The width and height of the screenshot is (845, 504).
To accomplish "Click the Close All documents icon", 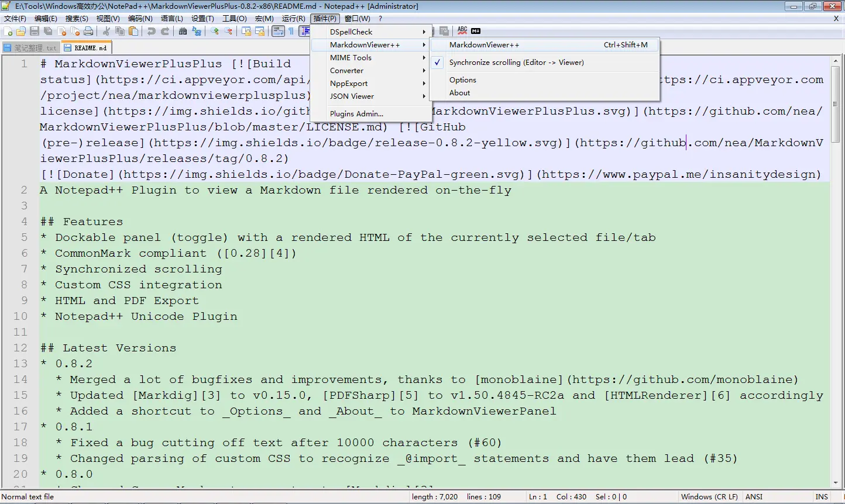I will 75,31.
